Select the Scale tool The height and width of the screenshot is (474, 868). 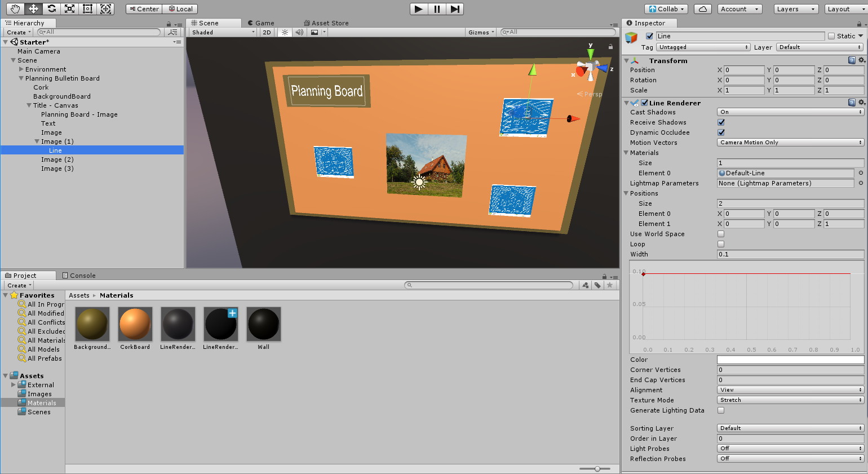click(x=69, y=8)
